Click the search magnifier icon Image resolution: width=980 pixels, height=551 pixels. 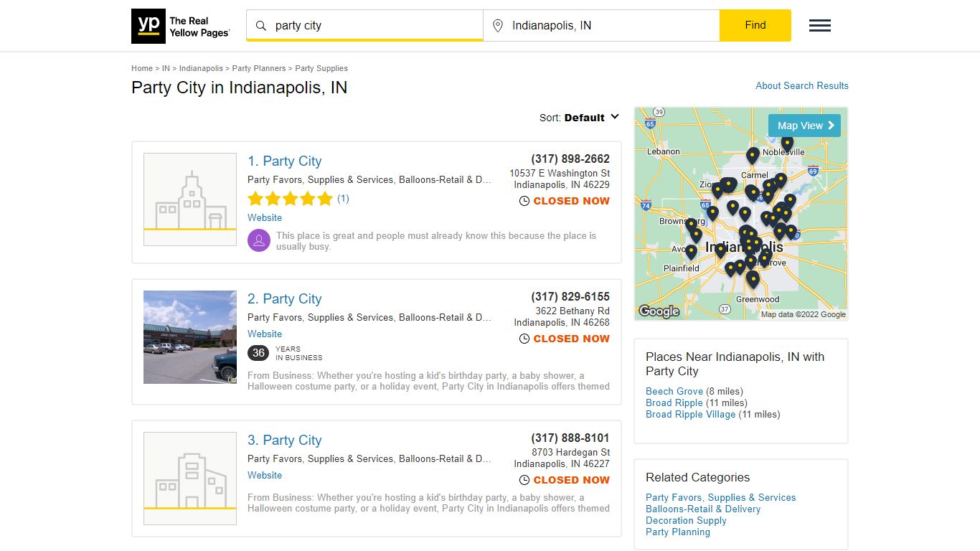261,26
